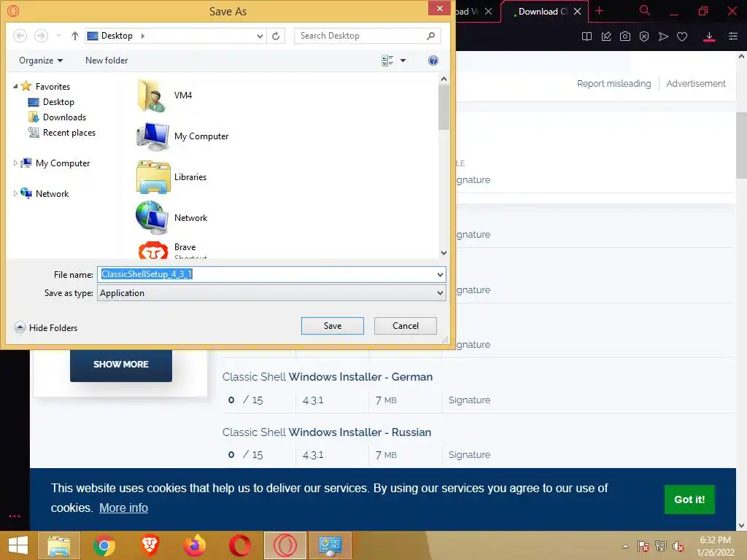
Task: Click the New folder command
Action: coord(107,61)
